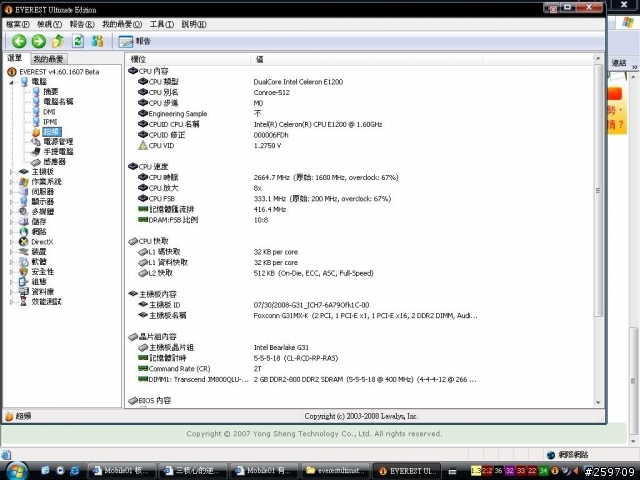This screenshot has width=640, height=480.
Task: Click the users icon in toolbar
Action: [97, 41]
